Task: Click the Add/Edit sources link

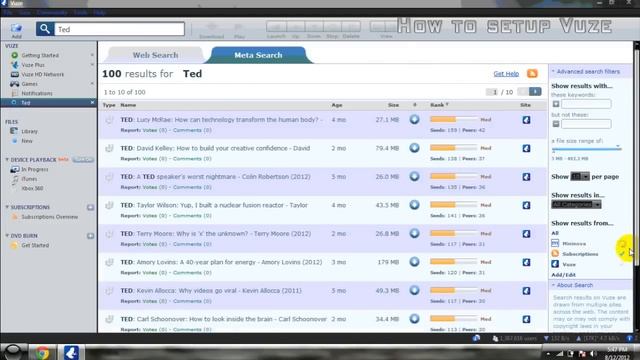Action: tap(563, 275)
